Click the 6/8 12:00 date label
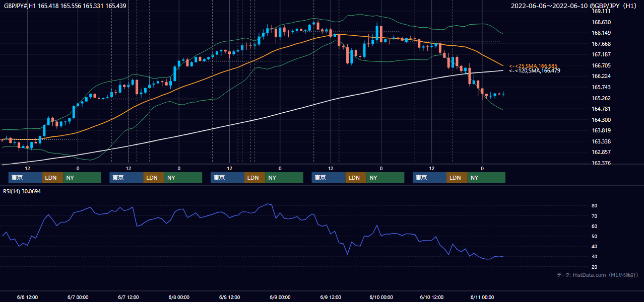 pos(229,297)
